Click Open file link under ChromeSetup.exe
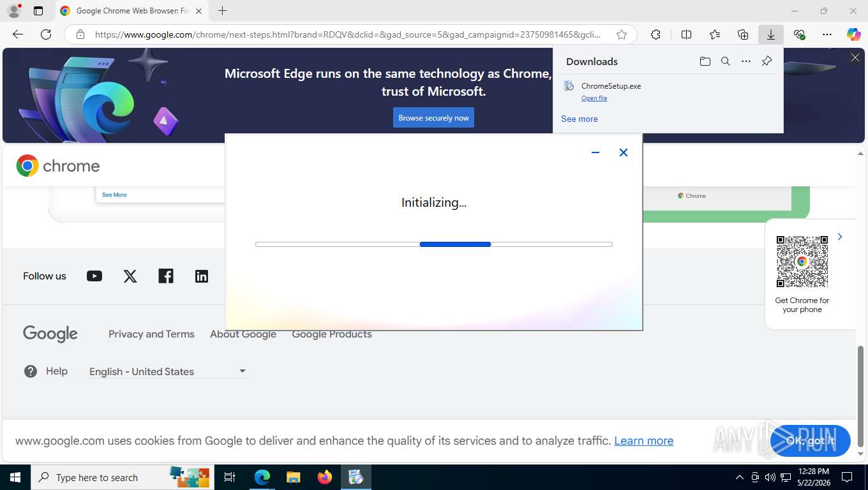Viewport: 868px width, 490px height. pyautogui.click(x=594, y=98)
